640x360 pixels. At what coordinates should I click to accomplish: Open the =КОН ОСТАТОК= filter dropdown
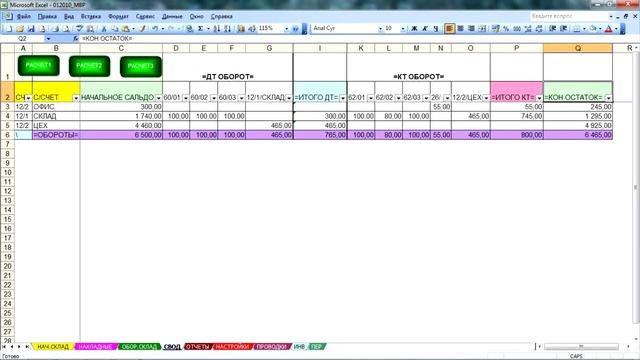click(x=608, y=98)
